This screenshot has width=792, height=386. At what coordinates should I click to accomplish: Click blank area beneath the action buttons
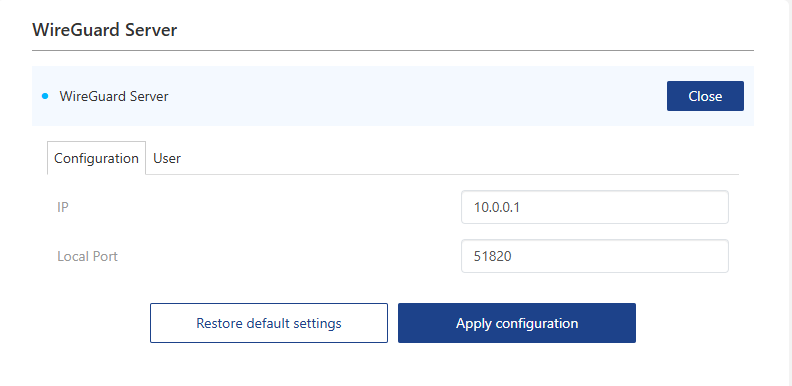click(x=393, y=365)
